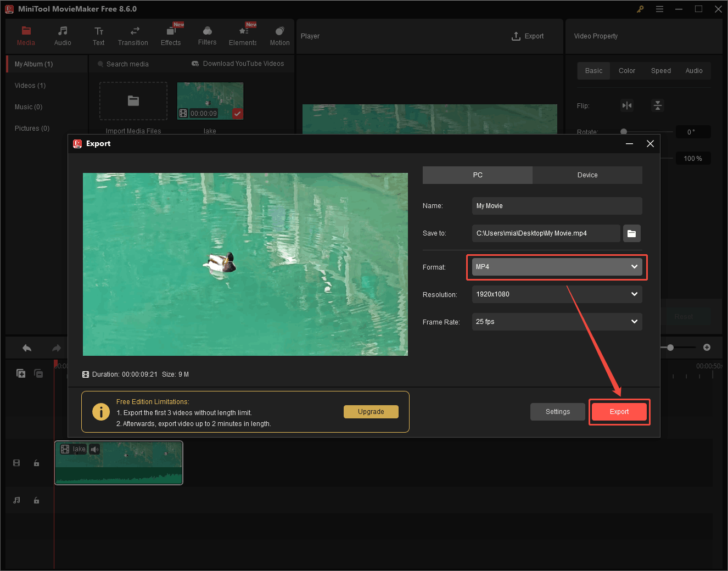Screen dimensions: 728x571
Task: Open the Resolution dropdown showing 1920x1080
Action: click(557, 294)
